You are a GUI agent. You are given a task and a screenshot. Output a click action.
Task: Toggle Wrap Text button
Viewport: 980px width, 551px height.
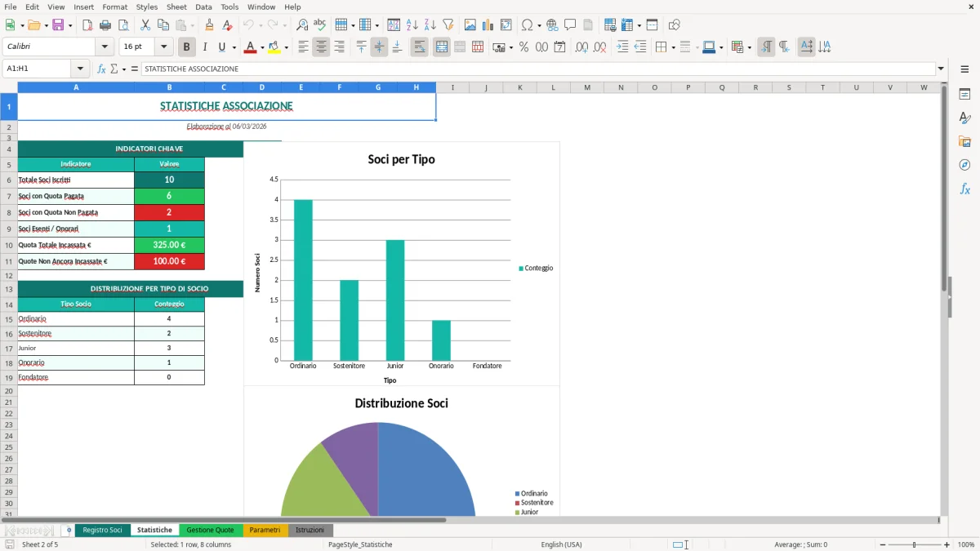pyautogui.click(x=419, y=47)
